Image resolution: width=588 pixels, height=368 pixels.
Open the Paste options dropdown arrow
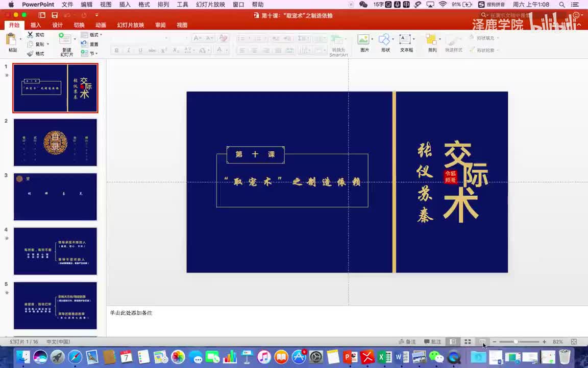20,39
